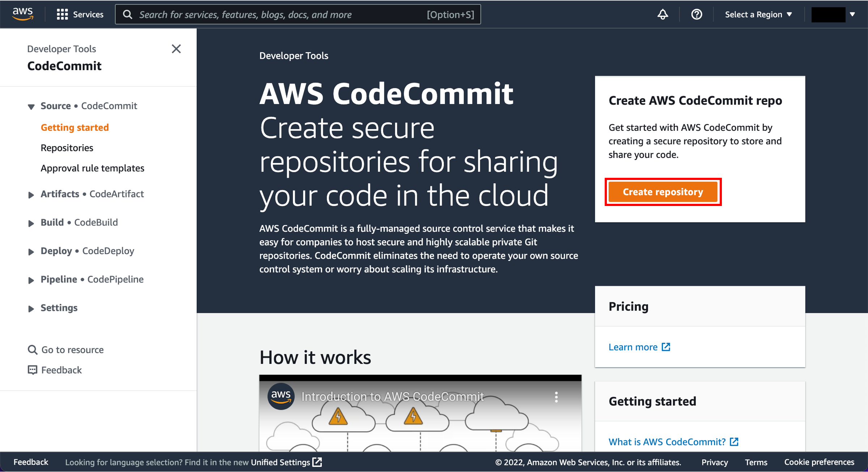This screenshot has width=868, height=472.
Task: Expand the Artifacts CodeArtifact section
Action: point(31,195)
